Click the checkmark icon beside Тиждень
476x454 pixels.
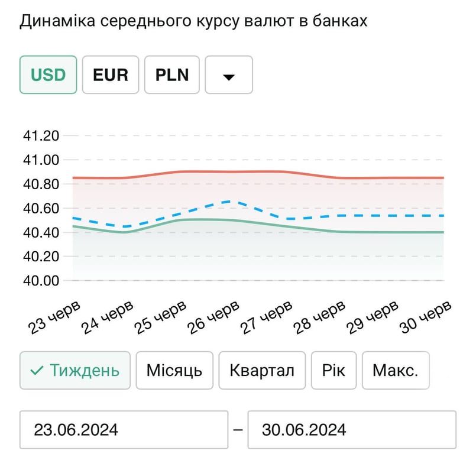(x=37, y=370)
